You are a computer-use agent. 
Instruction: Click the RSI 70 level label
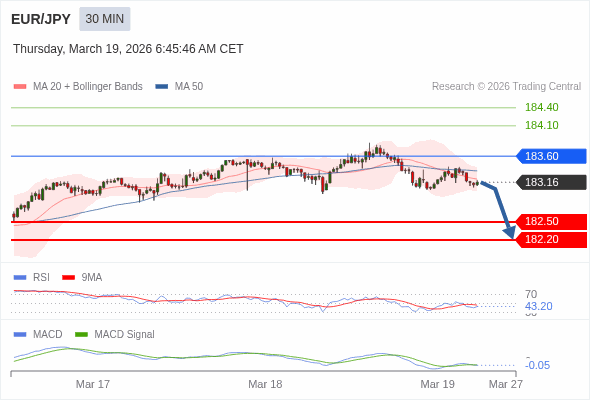(531, 294)
